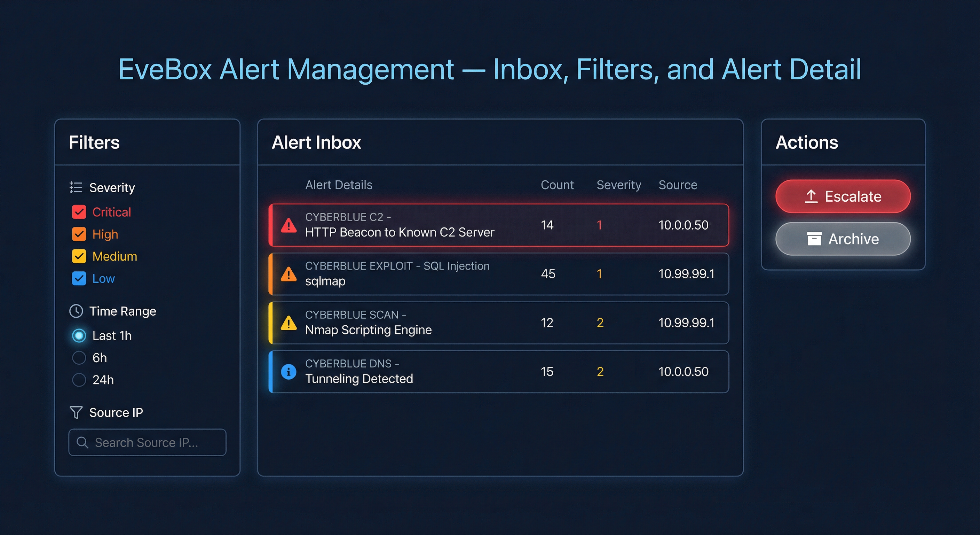
Task: Click the severity list icon in Filters
Action: click(x=76, y=187)
